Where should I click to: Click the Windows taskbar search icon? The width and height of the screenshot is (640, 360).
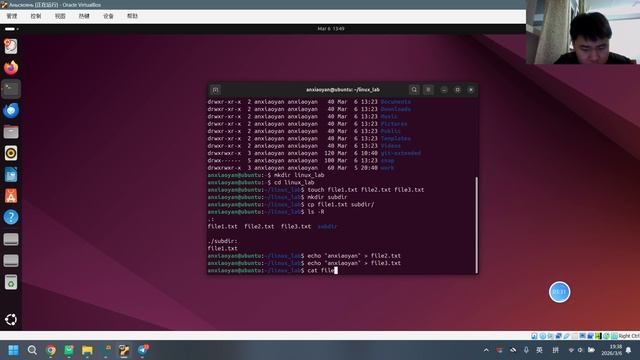(32, 350)
